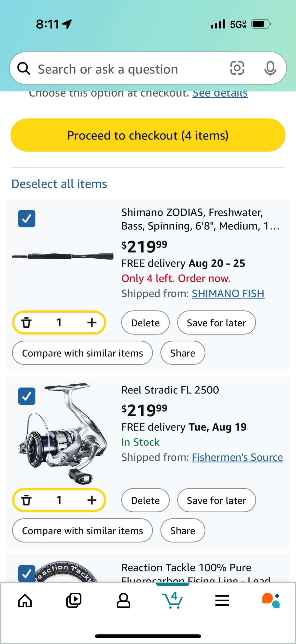
Task: Tap the camera lens search icon
Action: tap(237, 68)
